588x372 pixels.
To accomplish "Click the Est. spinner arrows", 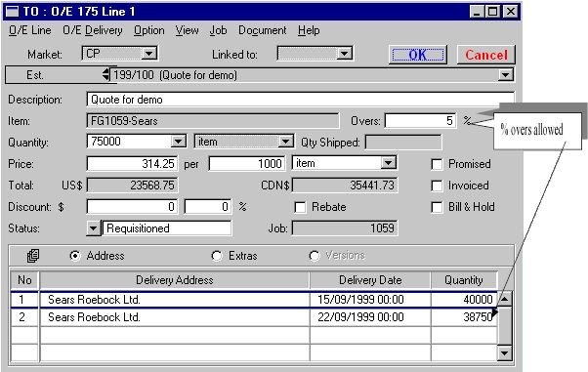I will pos(106,74).
